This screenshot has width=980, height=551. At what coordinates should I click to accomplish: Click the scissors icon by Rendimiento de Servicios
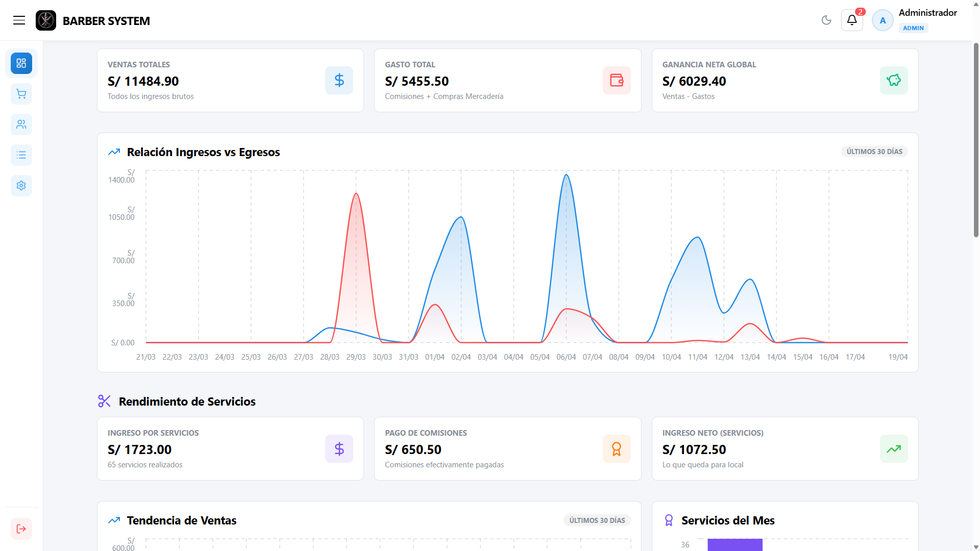(104, 401)
